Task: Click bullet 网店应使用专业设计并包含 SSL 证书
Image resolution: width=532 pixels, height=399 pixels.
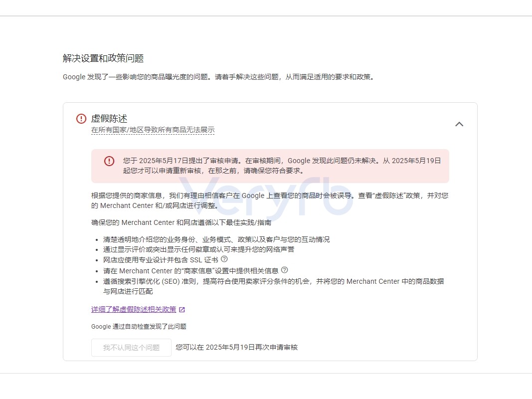Action: click(x=161, y=260)
